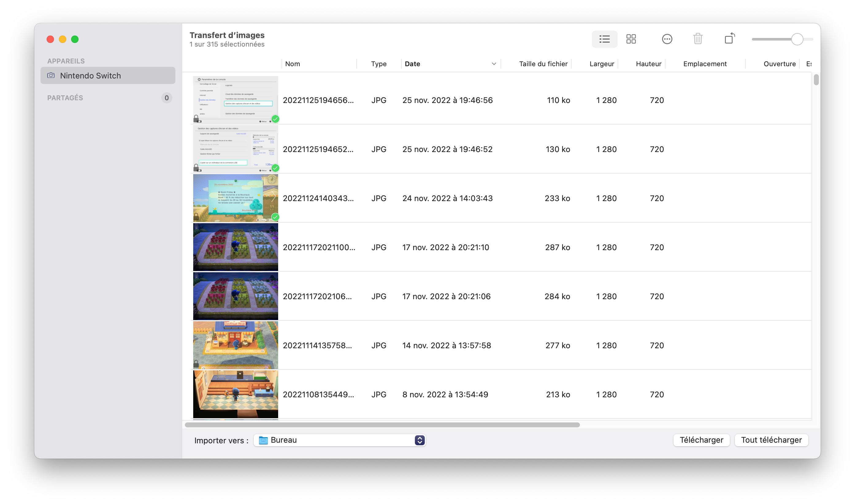Click the shared devices count badge 0
Image resolution: width=855 pixels, height=504 pixels.
[x=167, y=98]
